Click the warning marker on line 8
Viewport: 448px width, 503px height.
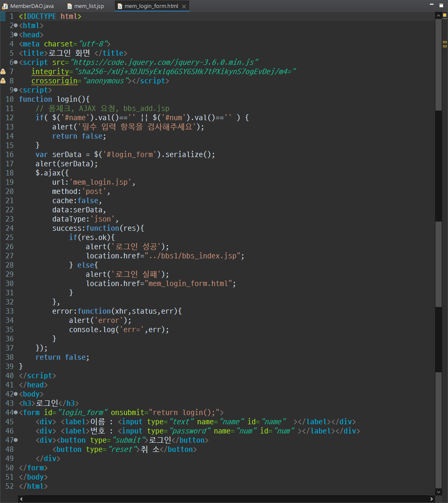pos(3,81)
